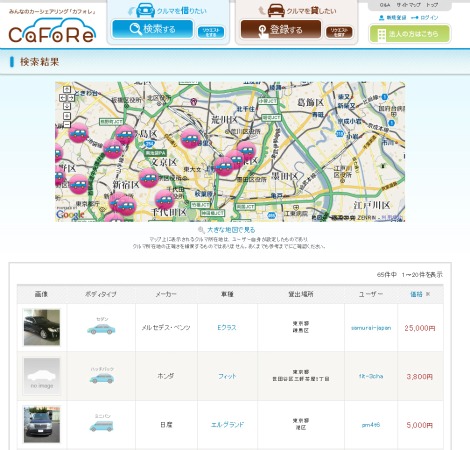The height and width of the screenshot is (450, 470).
Task: Click the ユーザー column header
Action: (x=371, y=294)
